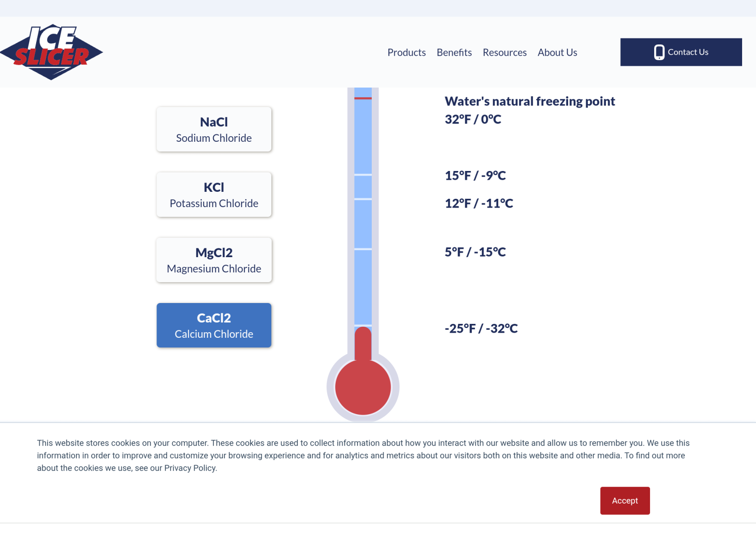Open the Benefits menu
This screenshot has width=756, height=556.
point(454,52)
